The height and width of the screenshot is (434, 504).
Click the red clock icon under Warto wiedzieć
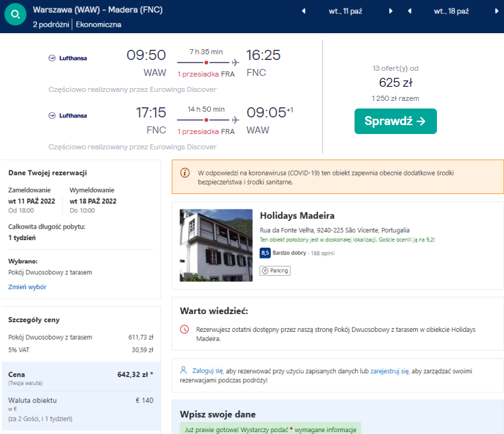(184, 329)
